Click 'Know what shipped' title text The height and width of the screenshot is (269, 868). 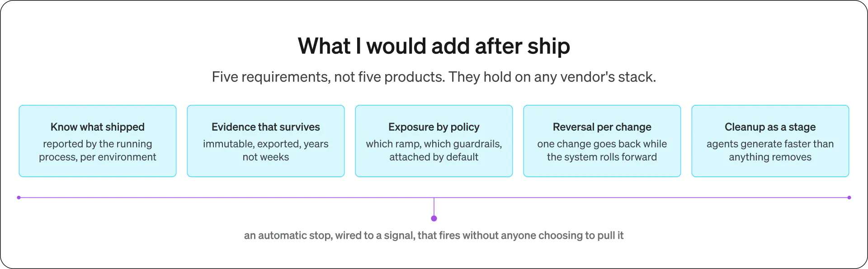(x=98, y=127)
